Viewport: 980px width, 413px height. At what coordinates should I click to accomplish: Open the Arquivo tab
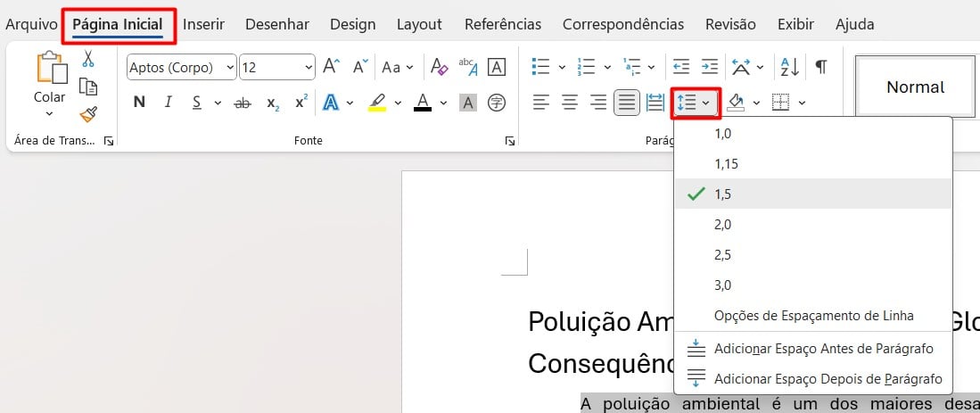(x=31, y=25)
